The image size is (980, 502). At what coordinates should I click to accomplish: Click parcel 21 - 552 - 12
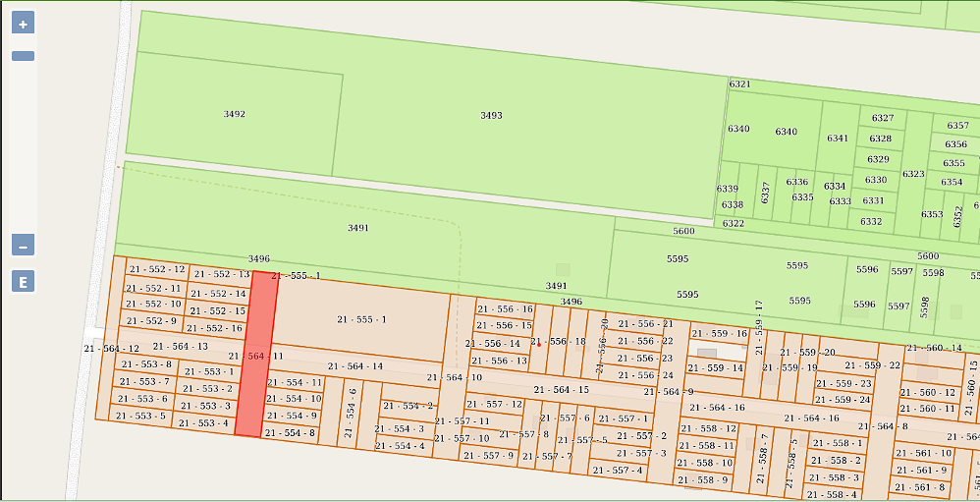[157, 269]
